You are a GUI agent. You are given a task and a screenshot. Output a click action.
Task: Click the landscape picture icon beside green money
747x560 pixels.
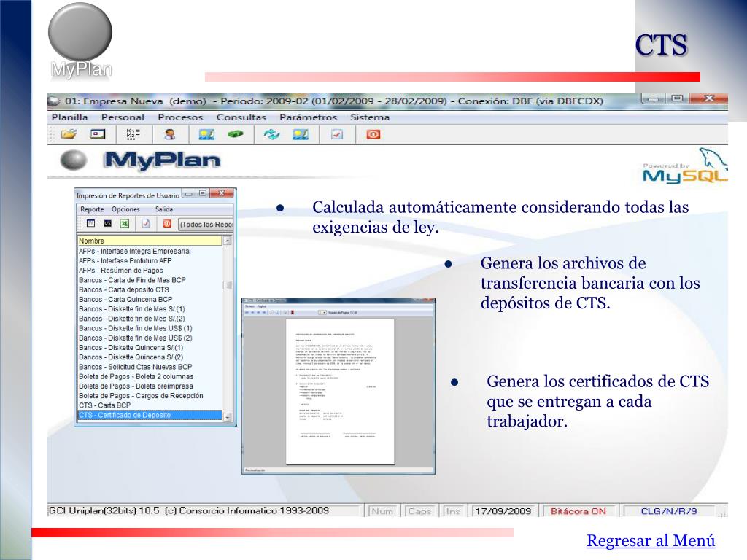(x=206, y=134)
